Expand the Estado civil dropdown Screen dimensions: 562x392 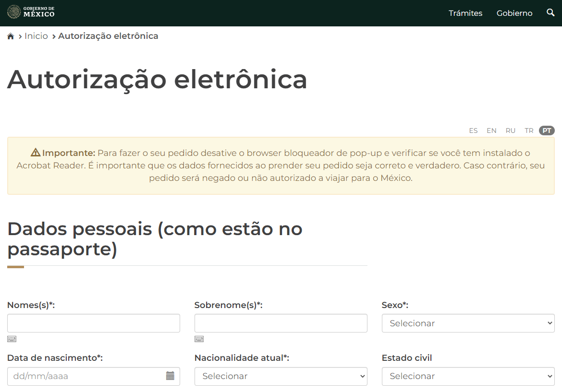click(x=468, y=376)
